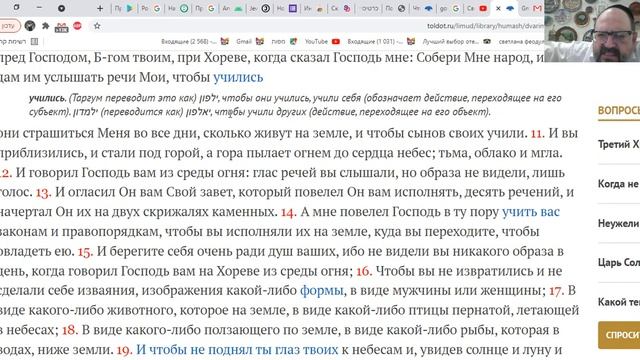
Task: Open the reading list bookmarks icon
Action: pyautogui.click(x=35, y=41)
